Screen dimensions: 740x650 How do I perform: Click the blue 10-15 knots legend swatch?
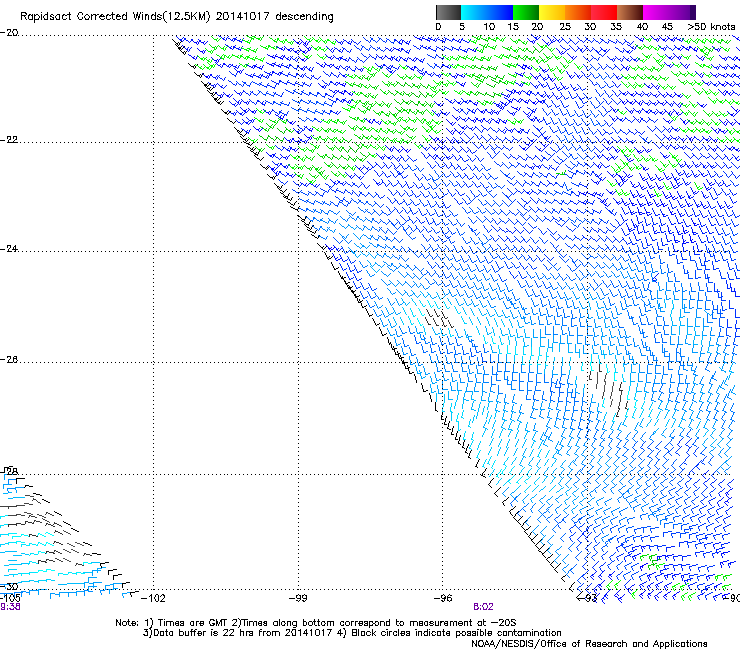500,12
